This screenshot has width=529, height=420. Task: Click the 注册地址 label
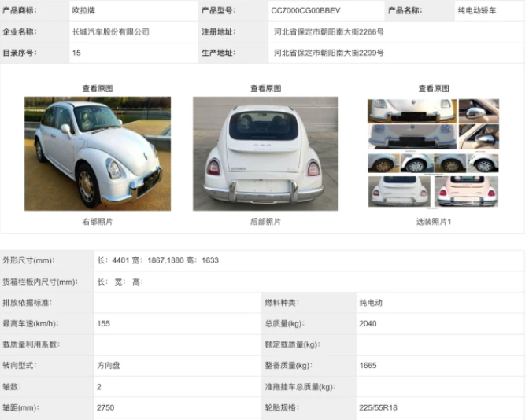(219, 32)
